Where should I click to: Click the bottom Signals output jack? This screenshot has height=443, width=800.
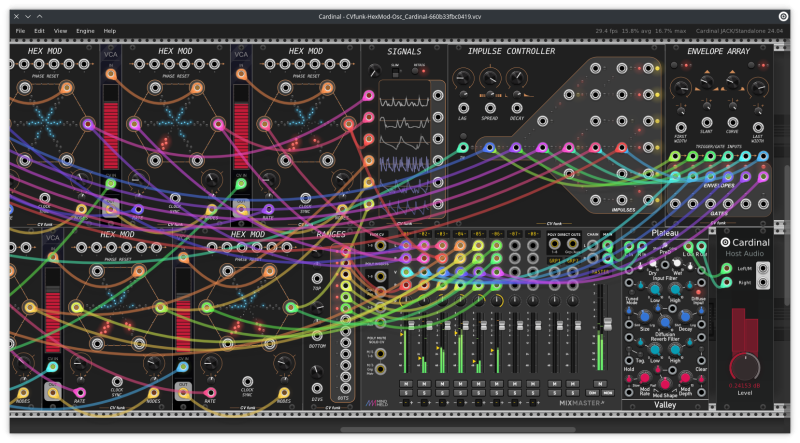point(438,204)
